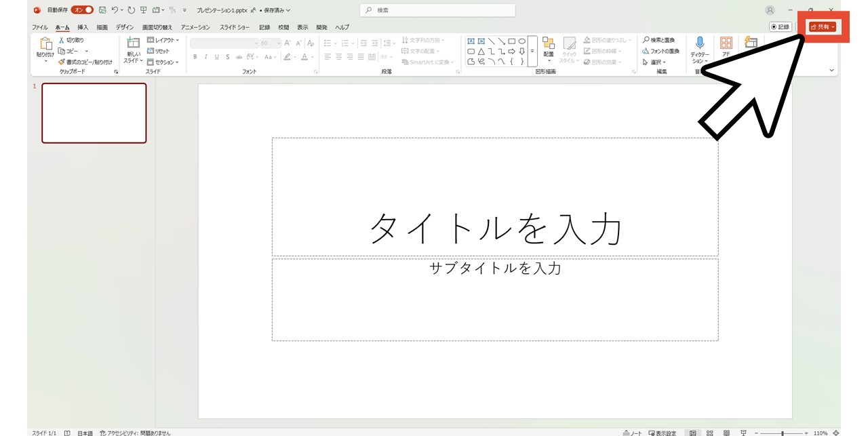Screen dimensions: 868x436
Task: Open the レイアウト dropdown
Action: 163,40
